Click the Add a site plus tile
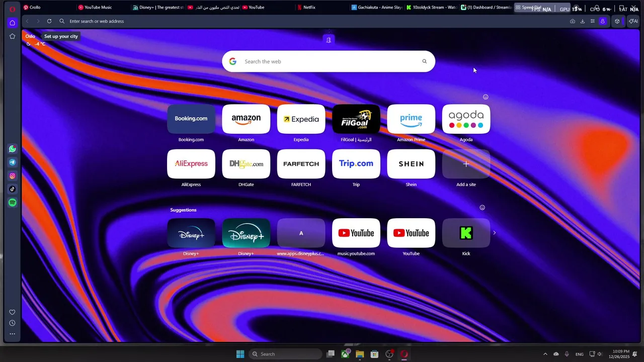644x362 pixels. tap(466, 164)
